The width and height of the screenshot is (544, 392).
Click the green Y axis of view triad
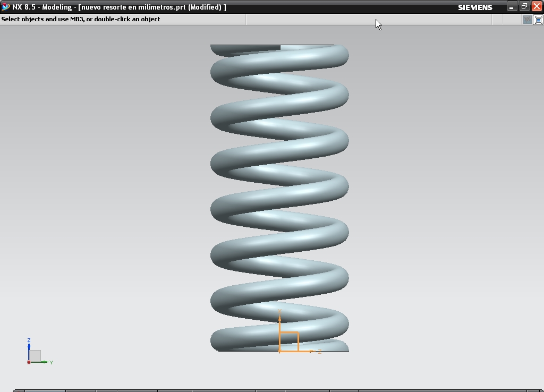pos(44,362)
